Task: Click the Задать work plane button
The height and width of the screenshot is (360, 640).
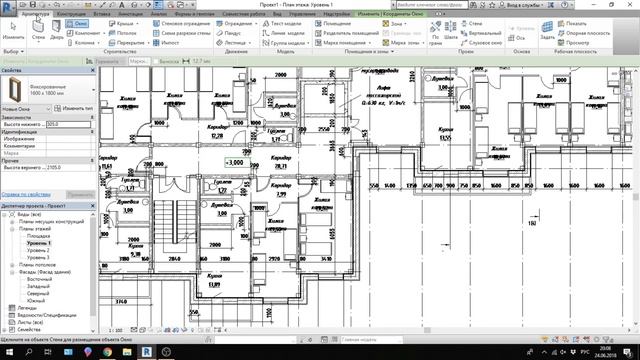Action: coord(547,30)
